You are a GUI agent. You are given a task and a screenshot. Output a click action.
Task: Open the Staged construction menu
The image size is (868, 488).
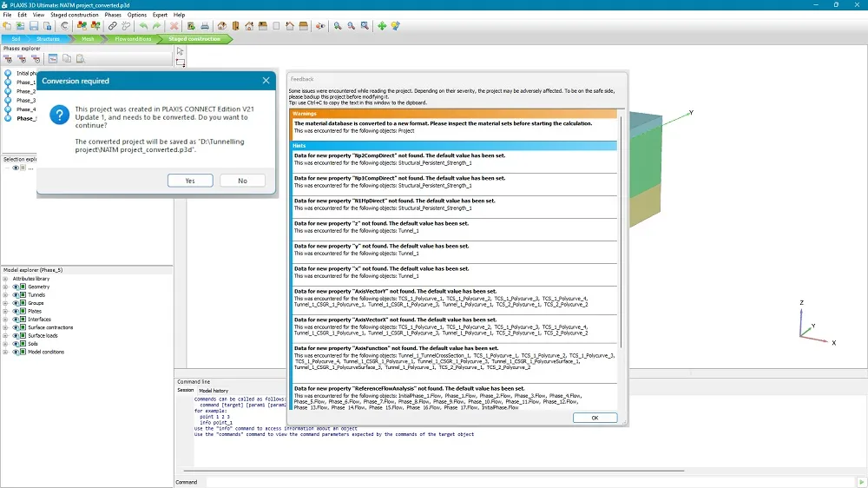tap(74, 15)
